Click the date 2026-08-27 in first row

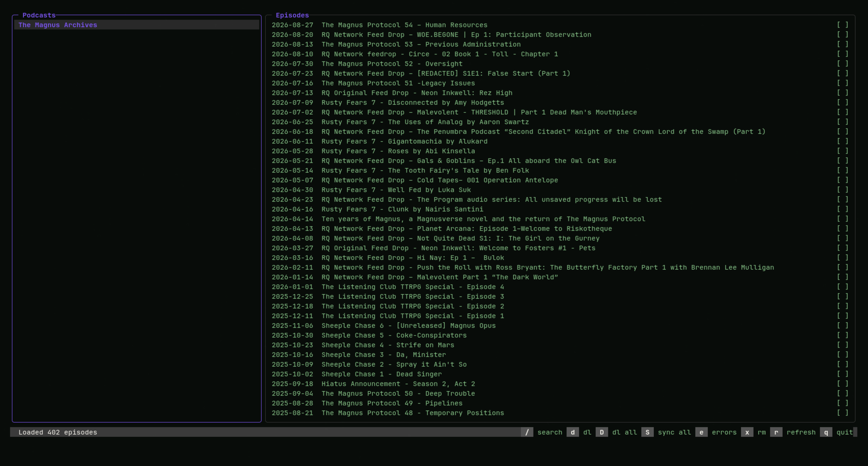click(292, 25)
